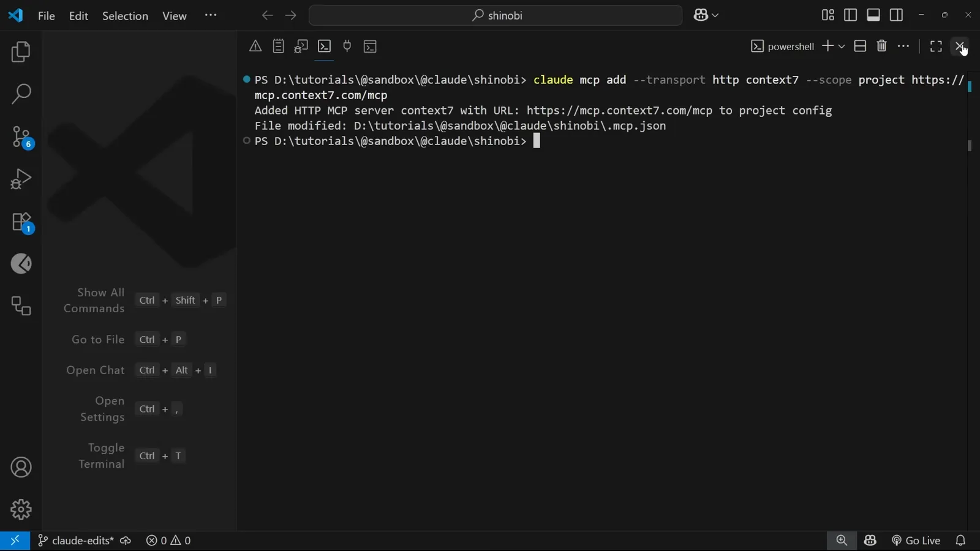Go forward with right arrow

(x=291, y=15)
